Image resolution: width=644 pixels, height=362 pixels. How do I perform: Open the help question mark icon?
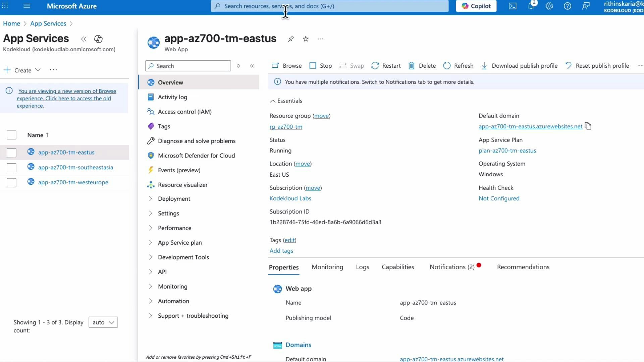568,6
